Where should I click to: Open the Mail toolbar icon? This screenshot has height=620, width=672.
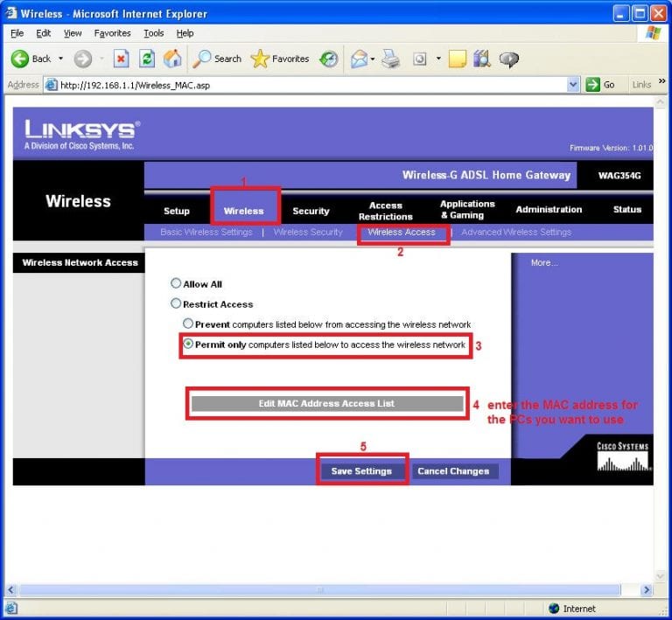point(359,59)
